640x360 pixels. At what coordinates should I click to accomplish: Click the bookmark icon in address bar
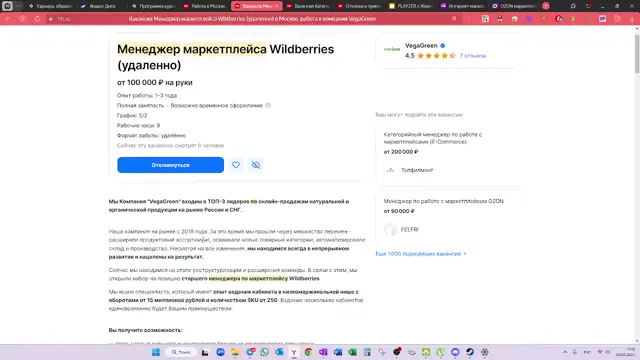pos(454,19)
